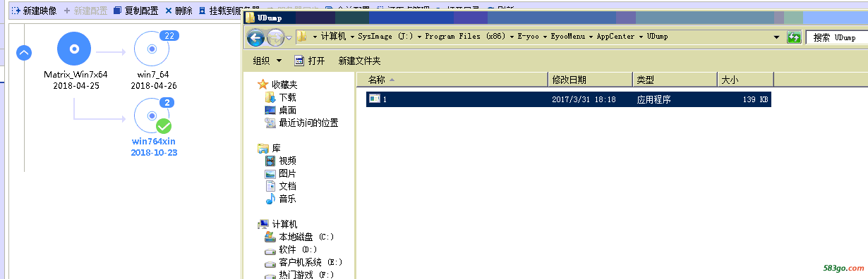
Task: Open the 文档 library
Action: [x=287, y=186]
